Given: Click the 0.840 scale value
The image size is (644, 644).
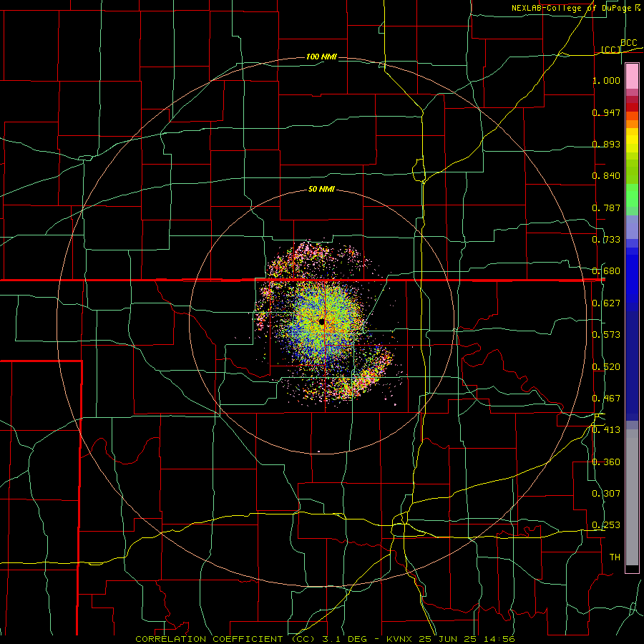Looking at the screenshot, I should pyautogui.click(x=606, y=176).
